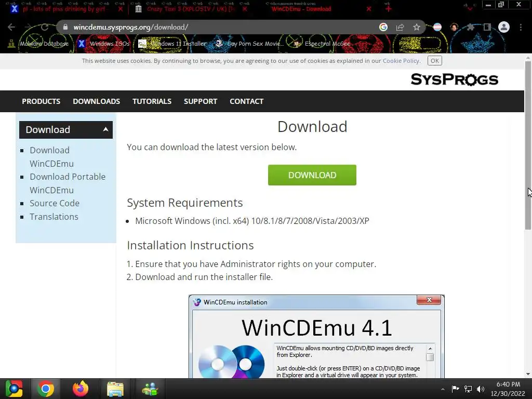Open the volume speaker tray icon
Image resolution: width=532 pixels, height=399 pixels.
coord(481,389)
